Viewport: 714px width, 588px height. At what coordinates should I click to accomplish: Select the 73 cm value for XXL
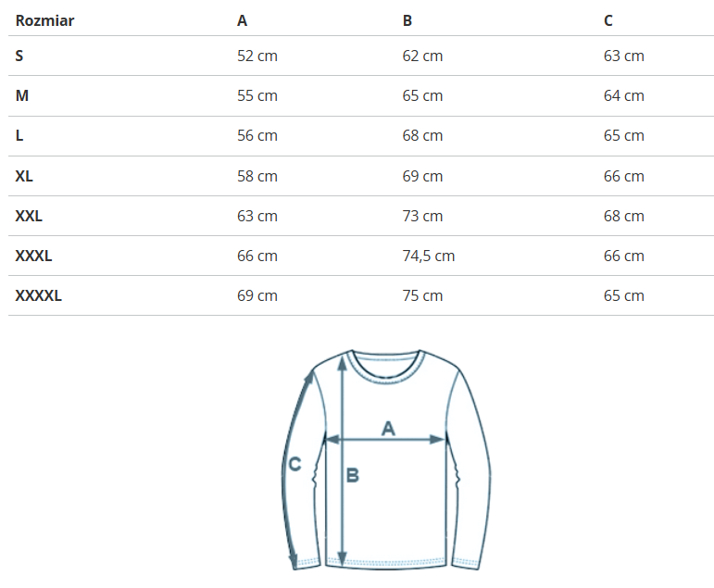(422, 216)
